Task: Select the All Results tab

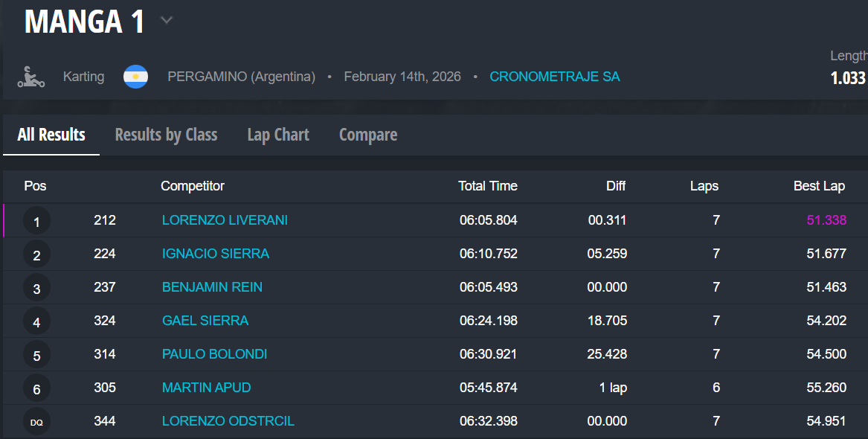Action: tap(51, 135)
